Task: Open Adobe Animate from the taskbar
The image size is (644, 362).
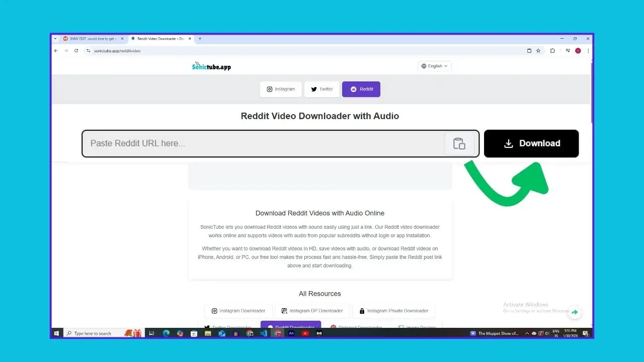Action: coord(291,333)
